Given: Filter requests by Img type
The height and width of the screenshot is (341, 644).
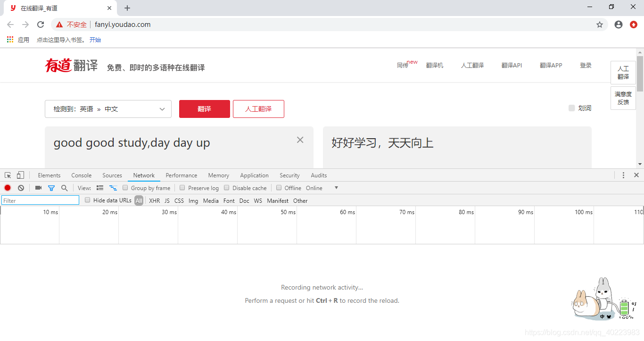Looking at the screenshot, I should click(193, 200).
